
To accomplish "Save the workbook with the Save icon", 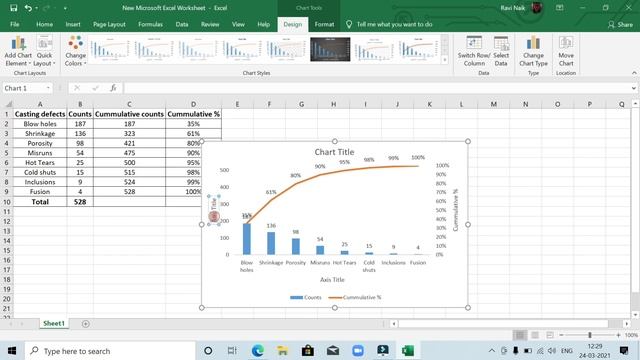I will pyautogui.click(x=13, y=8).
